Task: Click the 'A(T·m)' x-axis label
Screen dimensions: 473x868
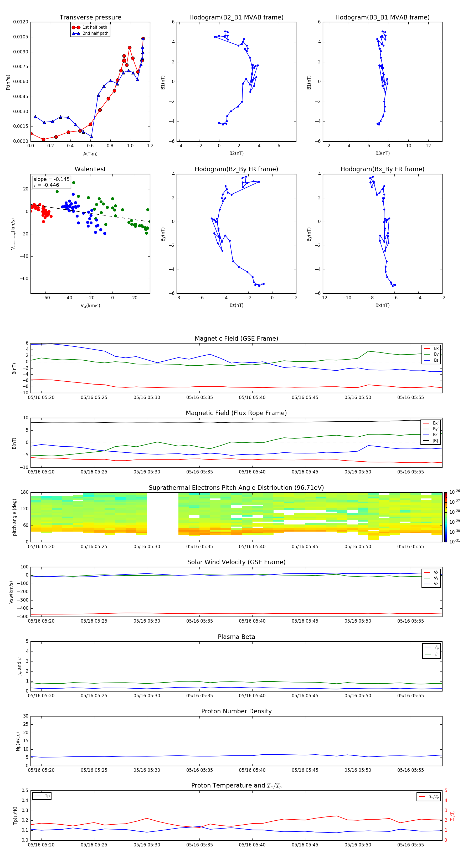Action: tap(90, 154)
